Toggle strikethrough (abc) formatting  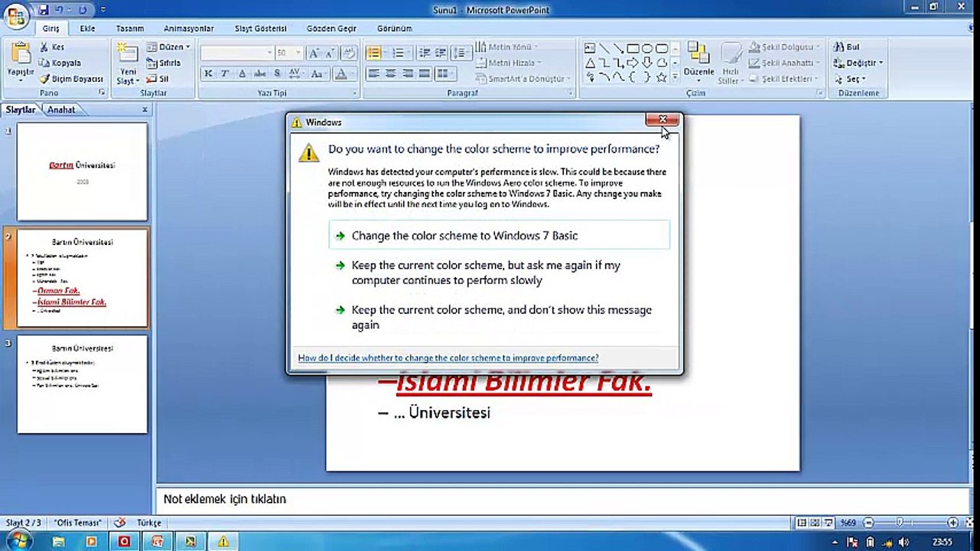(x=259, y=73)
